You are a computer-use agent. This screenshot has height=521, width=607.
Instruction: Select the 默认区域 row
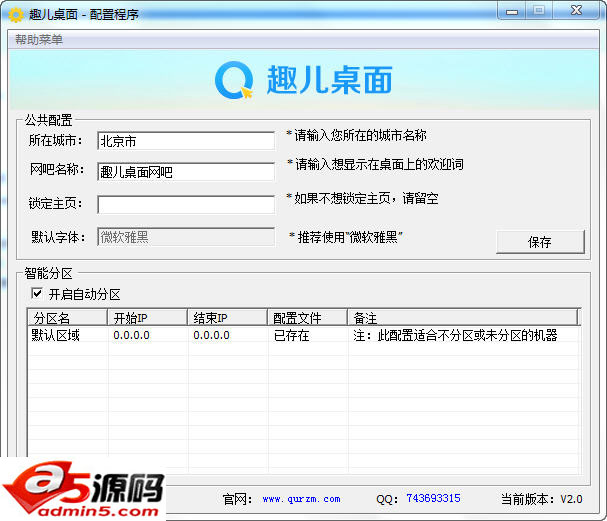(x=303, y=335)
